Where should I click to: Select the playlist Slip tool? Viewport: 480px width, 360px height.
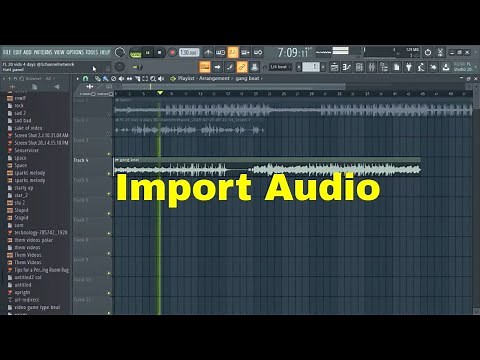tap(129, 79)
